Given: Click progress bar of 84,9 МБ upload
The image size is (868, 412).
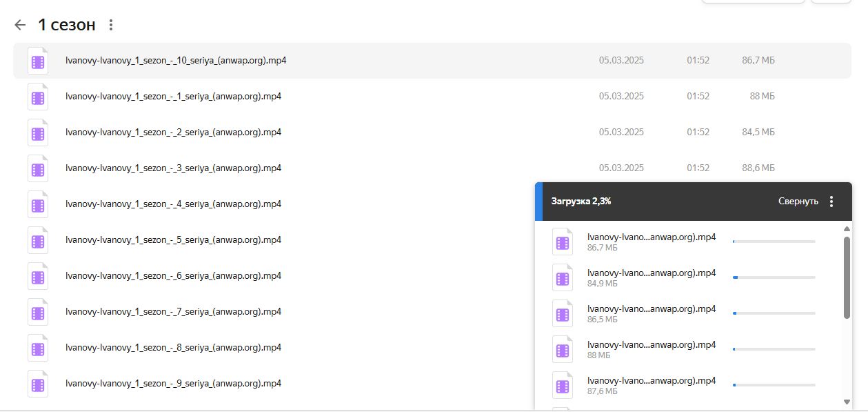Looking at the screenshot, I should (774, 277).
